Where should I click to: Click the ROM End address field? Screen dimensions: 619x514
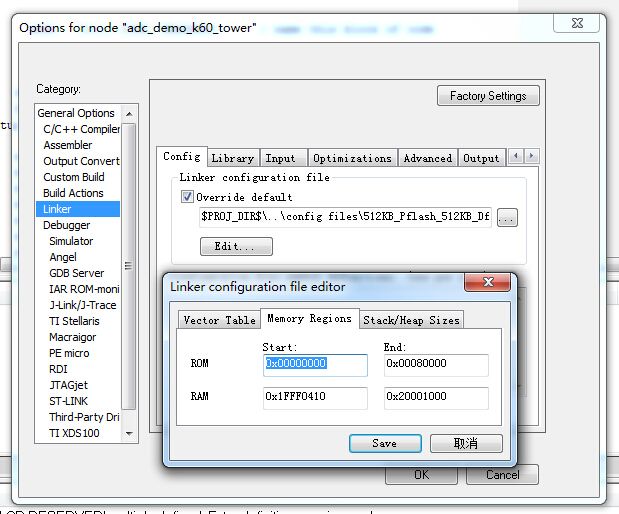click(436, 365)
